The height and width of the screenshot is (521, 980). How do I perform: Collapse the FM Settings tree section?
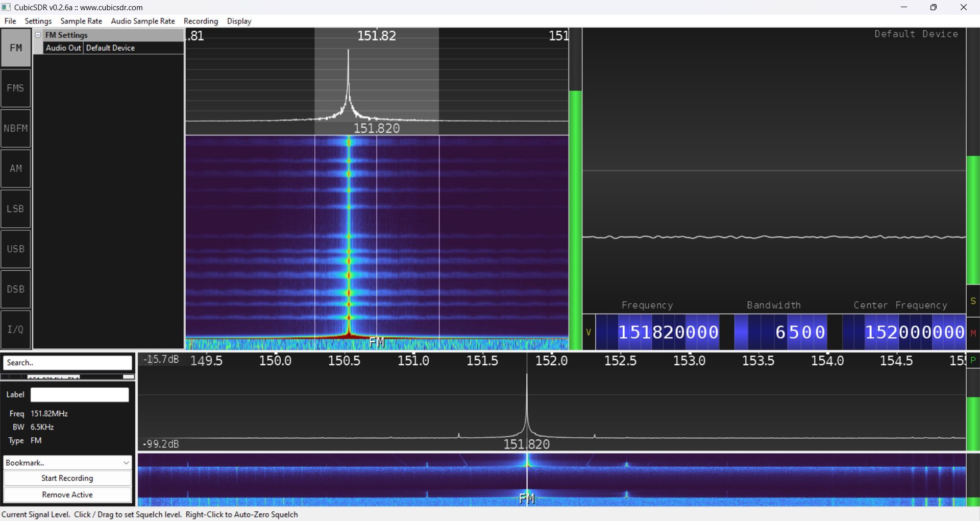(38, 35)
